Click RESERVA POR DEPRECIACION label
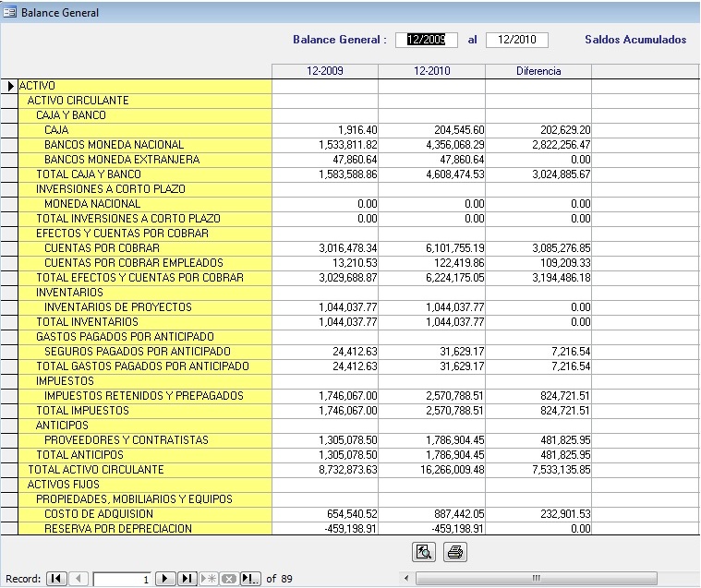 pos(118,528)
